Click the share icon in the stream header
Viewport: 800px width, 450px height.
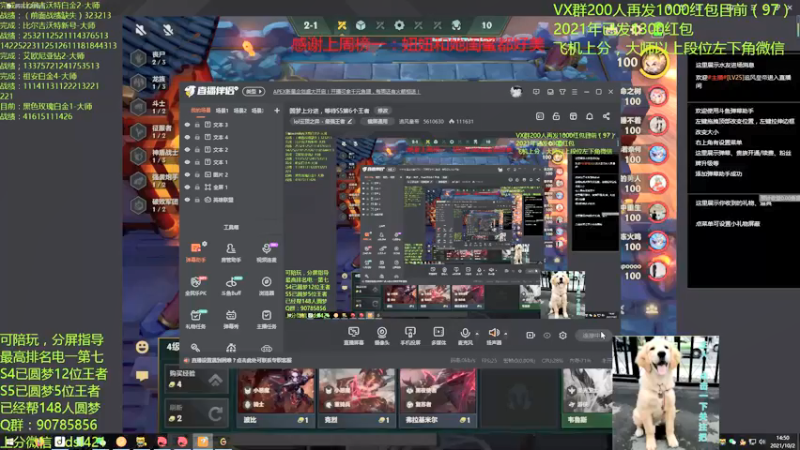[606, 116]
